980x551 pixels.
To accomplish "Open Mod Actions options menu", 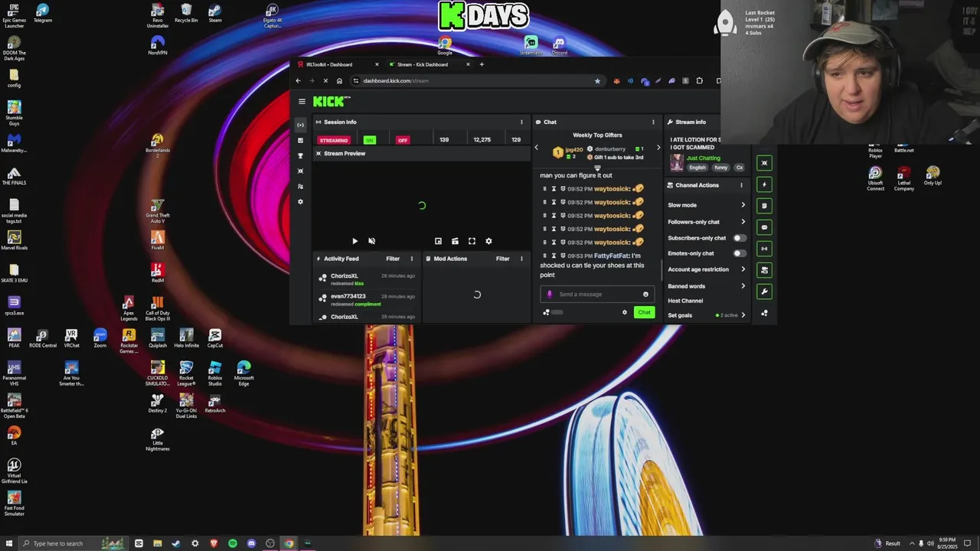I will (521, 259).
